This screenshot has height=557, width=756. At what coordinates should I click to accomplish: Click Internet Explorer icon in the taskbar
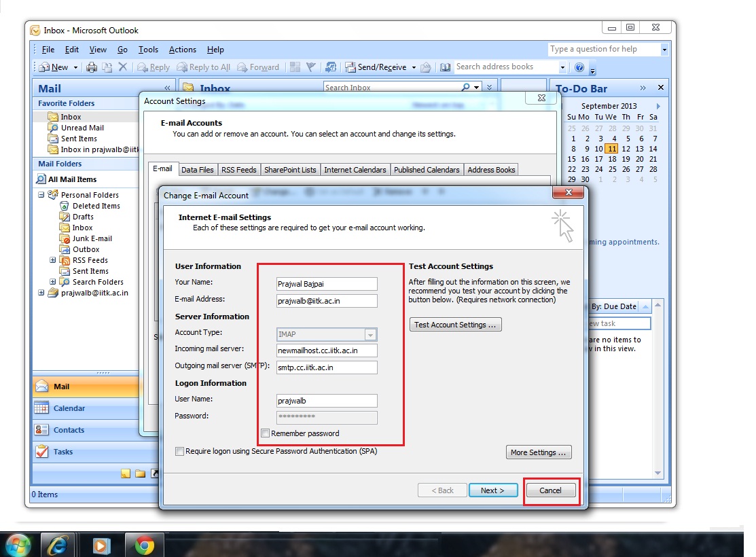[58, 545]
